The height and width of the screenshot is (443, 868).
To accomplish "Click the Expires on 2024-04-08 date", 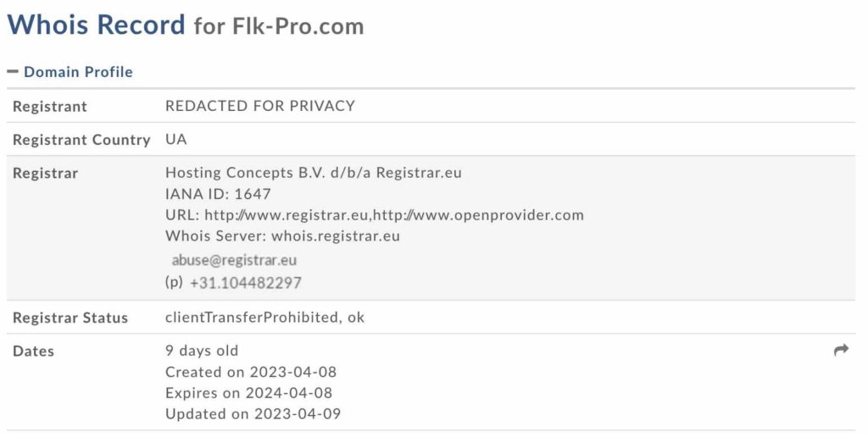I will 248,393.
